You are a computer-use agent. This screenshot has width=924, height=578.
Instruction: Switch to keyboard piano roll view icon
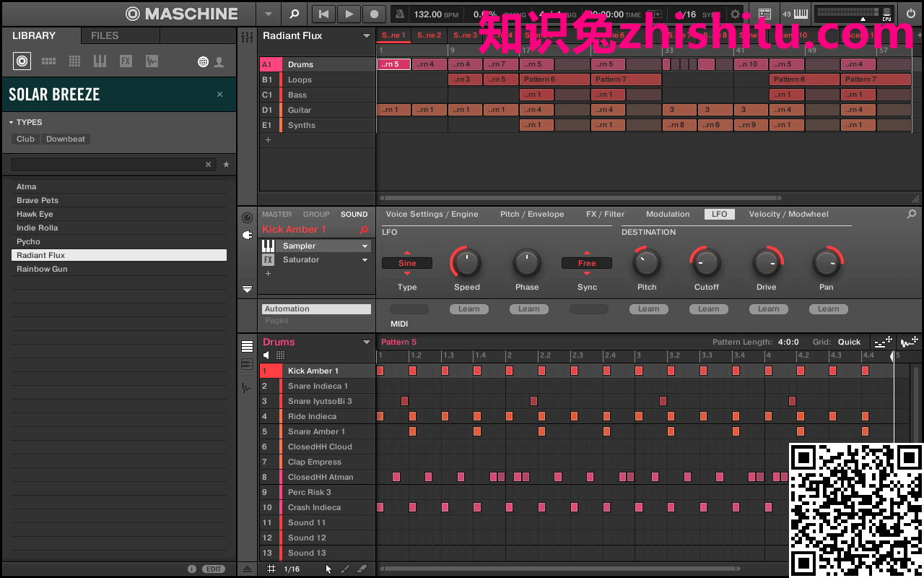[247, 365]
